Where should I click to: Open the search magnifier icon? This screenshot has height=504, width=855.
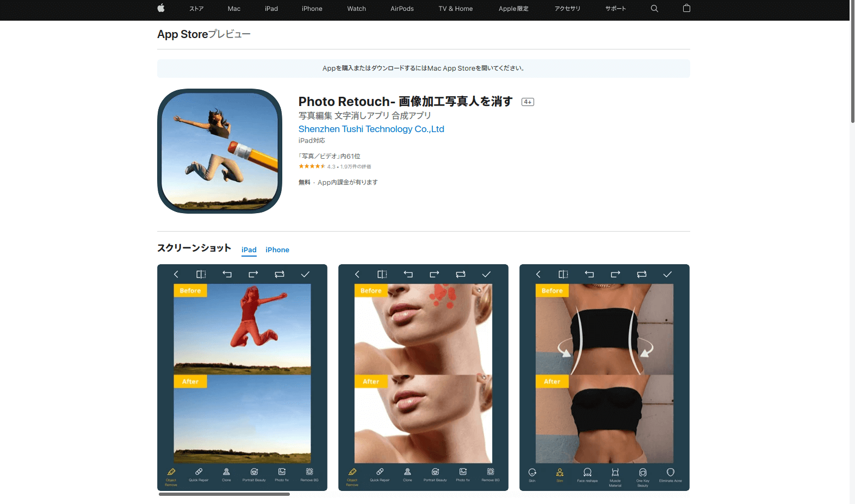point(654,9)
